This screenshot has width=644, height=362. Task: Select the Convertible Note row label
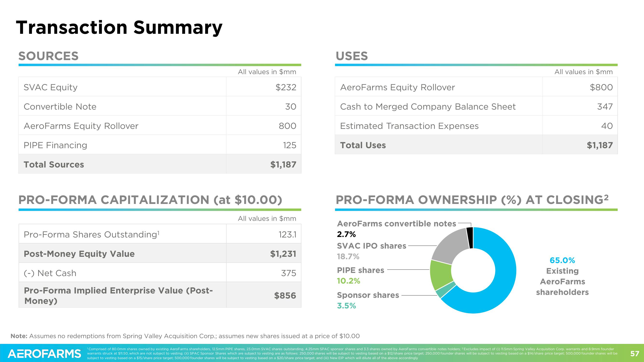coord(60,106)
